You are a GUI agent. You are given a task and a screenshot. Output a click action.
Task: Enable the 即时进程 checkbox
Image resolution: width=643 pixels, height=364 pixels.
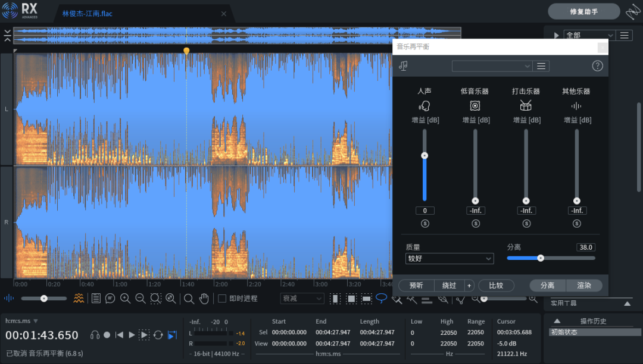(221, 298)
